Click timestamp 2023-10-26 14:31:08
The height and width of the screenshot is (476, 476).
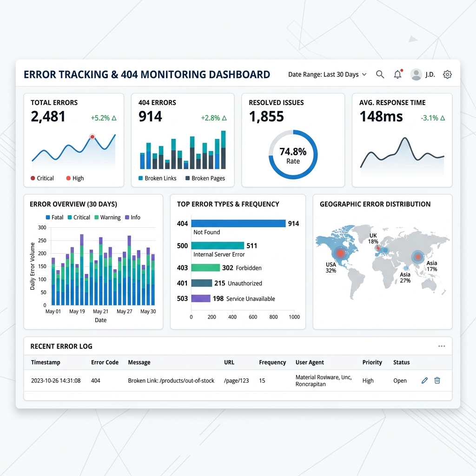(56, 380)
